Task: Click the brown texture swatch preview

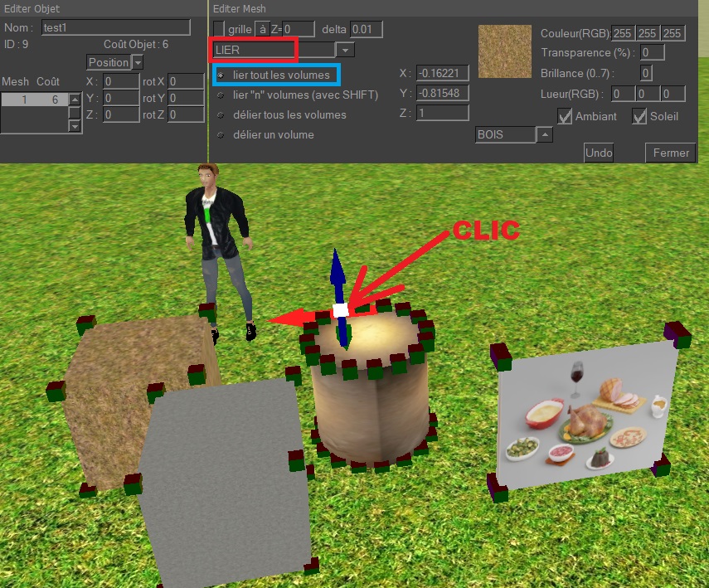Action: pos(504,51)
